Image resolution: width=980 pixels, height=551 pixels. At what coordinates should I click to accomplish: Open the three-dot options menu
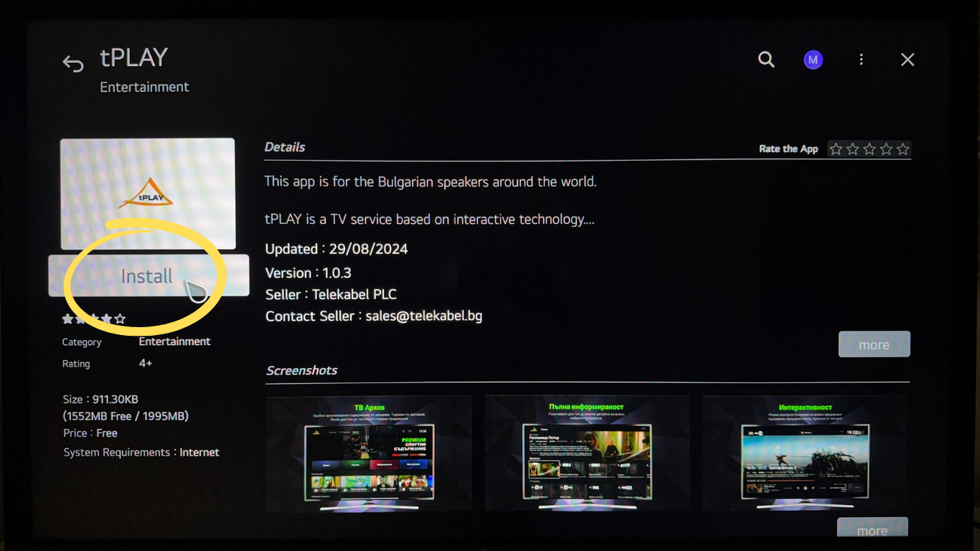pyautogui.click(x=861, y=60)
